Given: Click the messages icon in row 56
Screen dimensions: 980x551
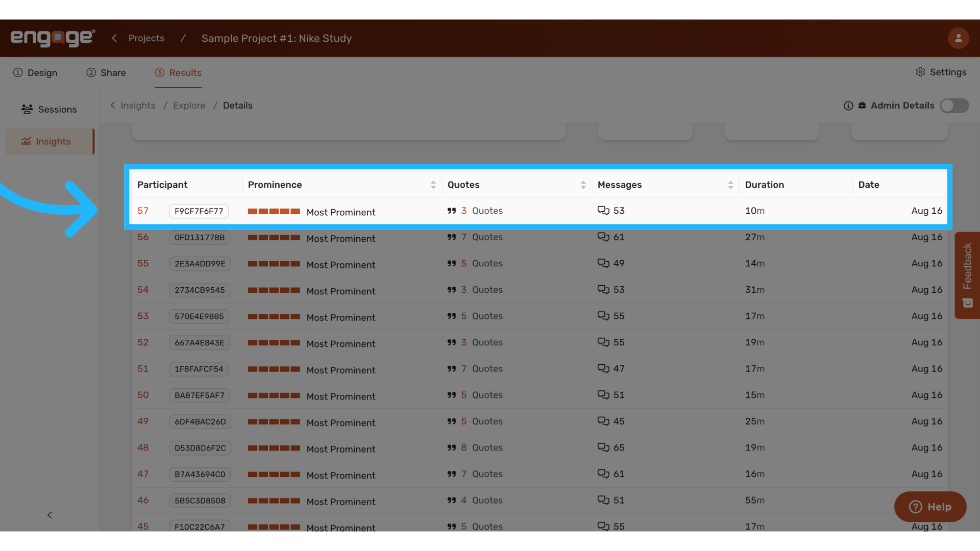Looking at the screenshot, I should click(603, 237).
